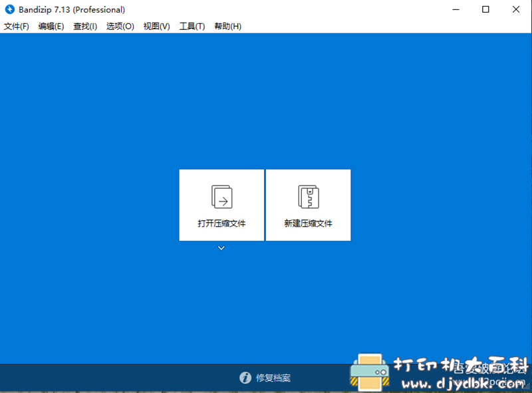Open the 选项(O) menu
Viewport: 532px width, 393px height.
[120, 26]
